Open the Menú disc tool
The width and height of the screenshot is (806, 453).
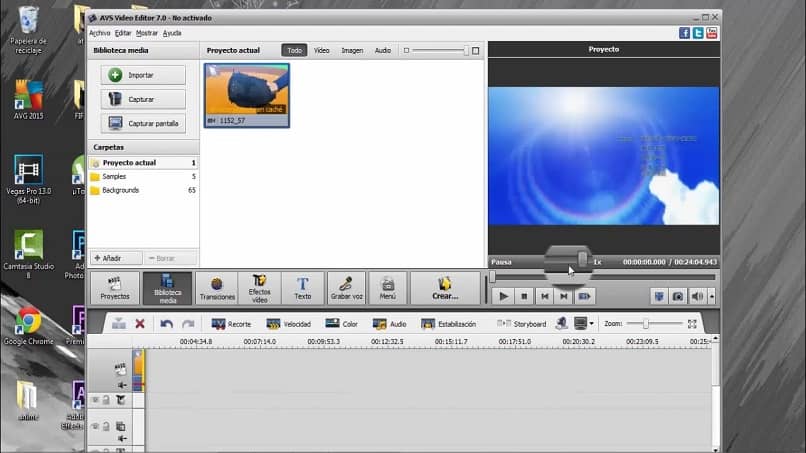pyautogui.click(x=388, y=288)
